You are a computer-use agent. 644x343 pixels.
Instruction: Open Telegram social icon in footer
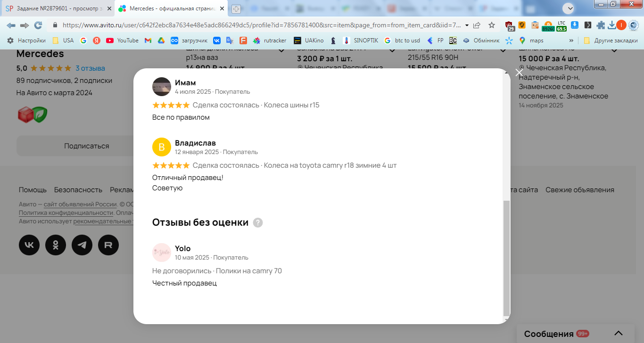pyautogui.click(x=82, y=245)
